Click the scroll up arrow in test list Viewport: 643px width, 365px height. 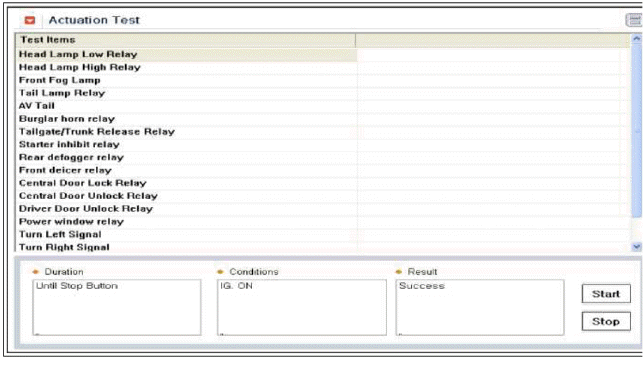click(636, 39)
